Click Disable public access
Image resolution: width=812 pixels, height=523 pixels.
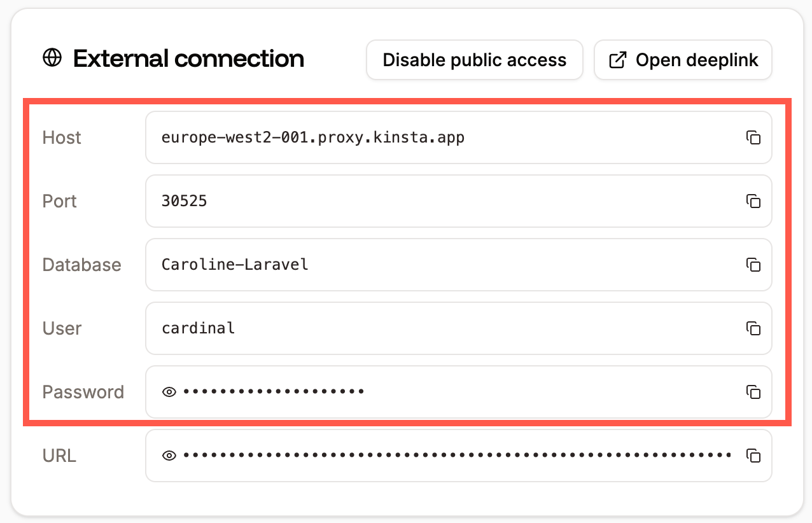[474, 59]
